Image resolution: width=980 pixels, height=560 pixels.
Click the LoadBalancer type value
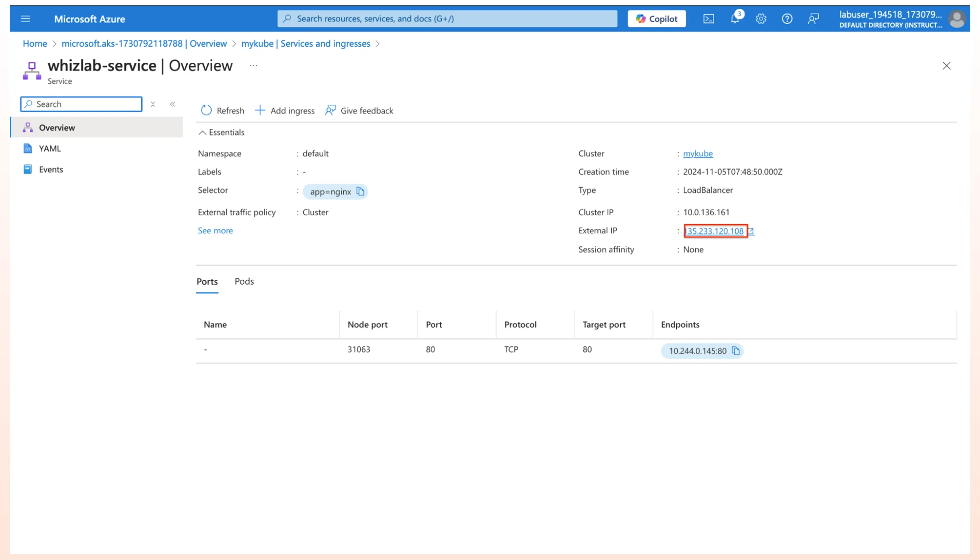(708, 190)
